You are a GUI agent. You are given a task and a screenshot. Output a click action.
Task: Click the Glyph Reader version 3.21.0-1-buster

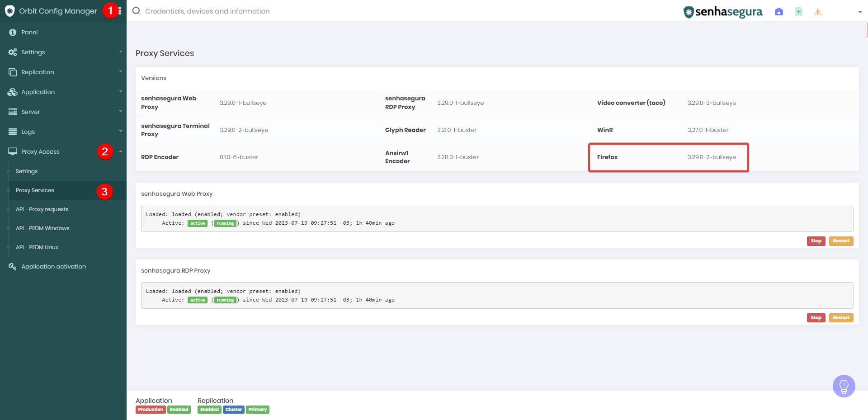[457, 130]
